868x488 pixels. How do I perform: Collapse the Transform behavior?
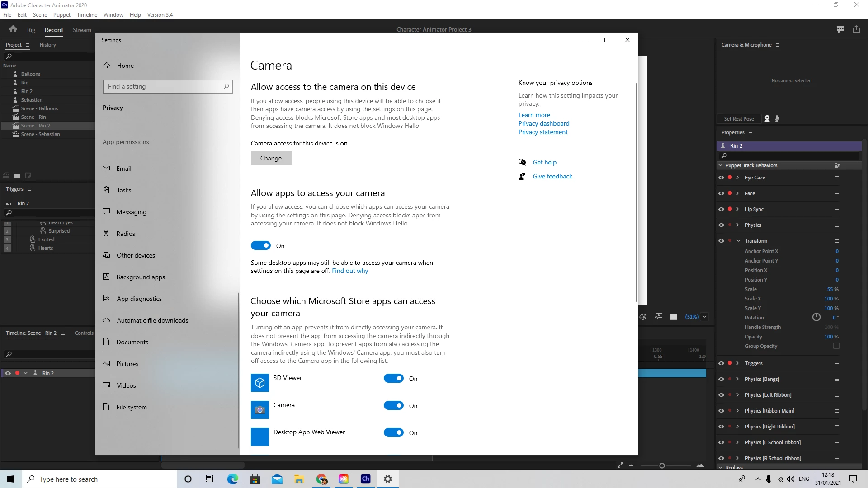tap(738, 241)
